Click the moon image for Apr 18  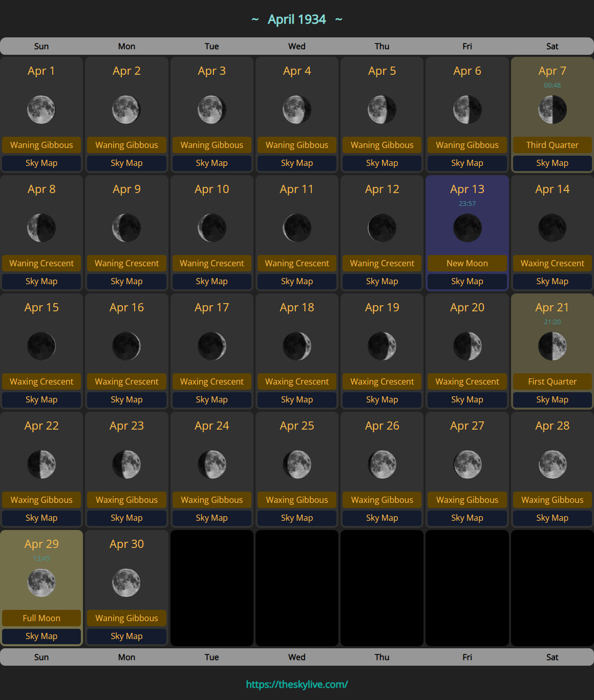297,346
